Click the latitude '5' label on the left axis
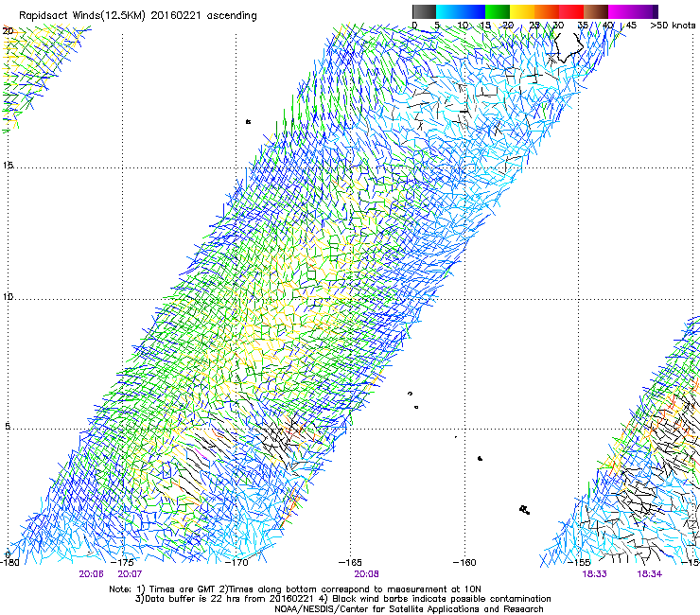Screen dimensions: 700x615 click(8, 426)
